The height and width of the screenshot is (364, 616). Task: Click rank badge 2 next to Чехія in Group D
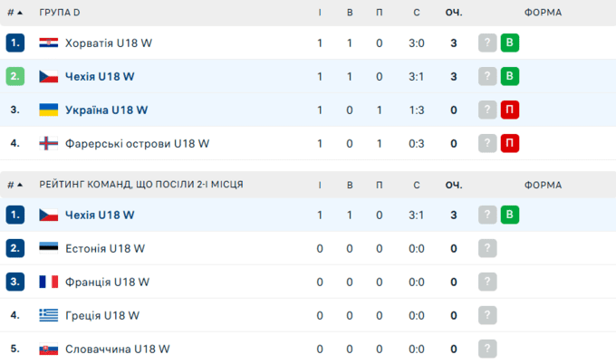(x=14, y=76)
